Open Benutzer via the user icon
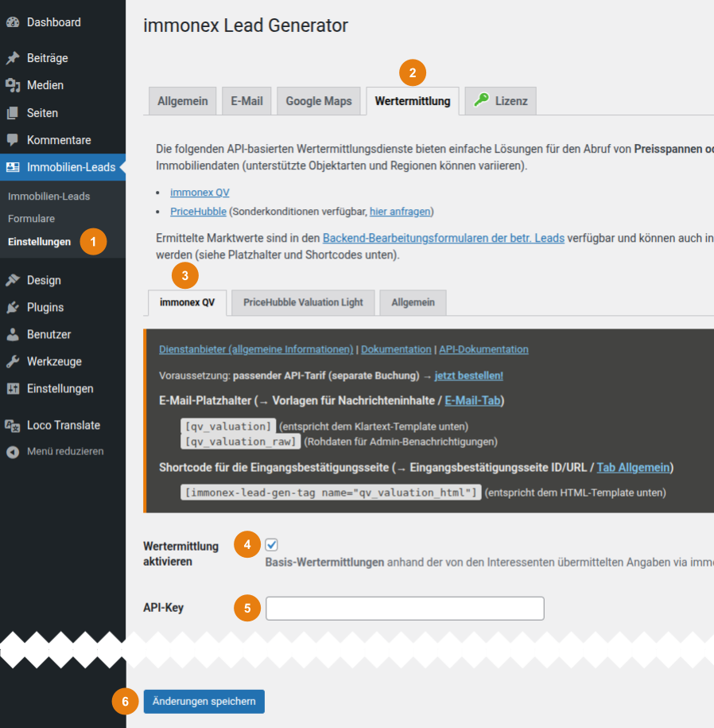 point(13,334)
